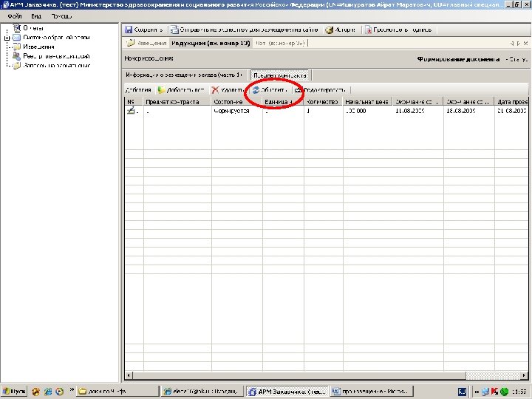Open the Информация о размещении заказа tab
The height and width of the screenshot is (399, 532).
click(x=185, y=75)
